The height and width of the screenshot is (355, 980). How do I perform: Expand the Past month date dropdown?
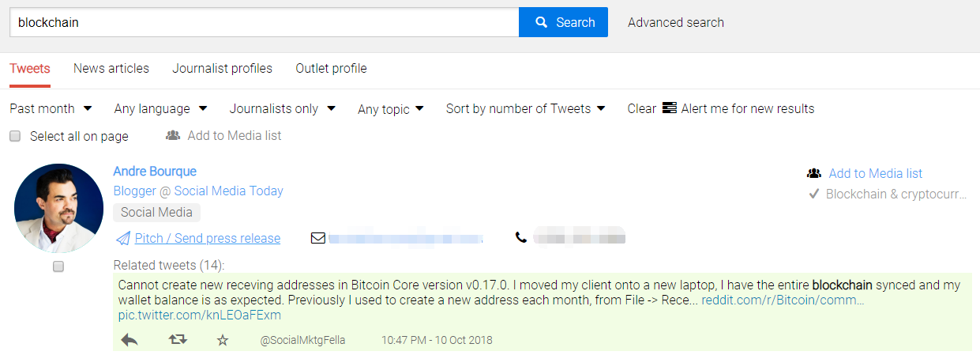coord(51,108)
